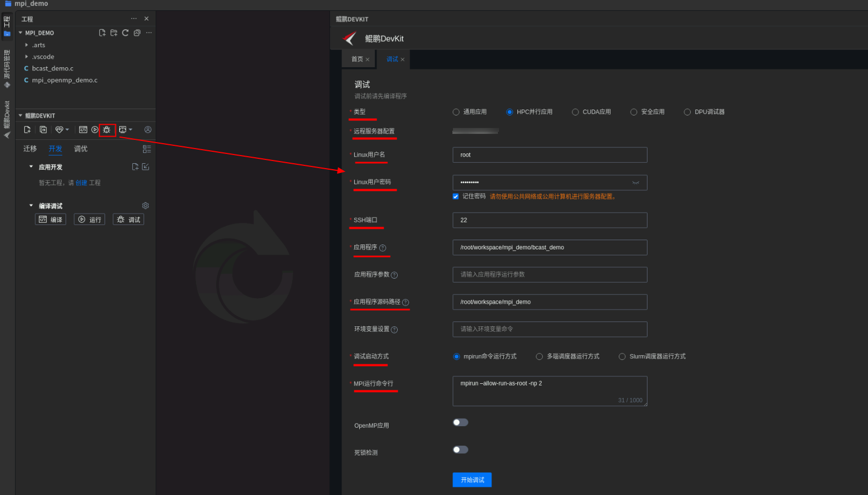This screenshot has width=868, height=495.
Task: Click the list view icon beside 调优 tab
Action: pyautogui.click(x=147, y=149)
